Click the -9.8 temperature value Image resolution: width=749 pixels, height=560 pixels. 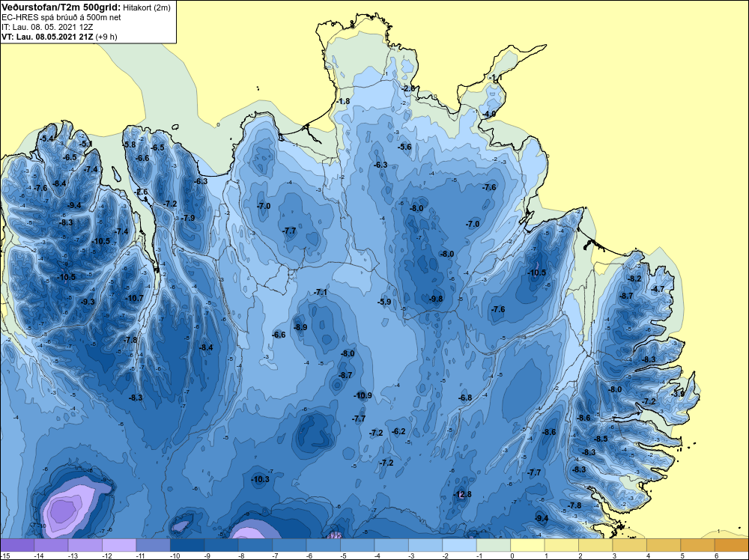435,299
